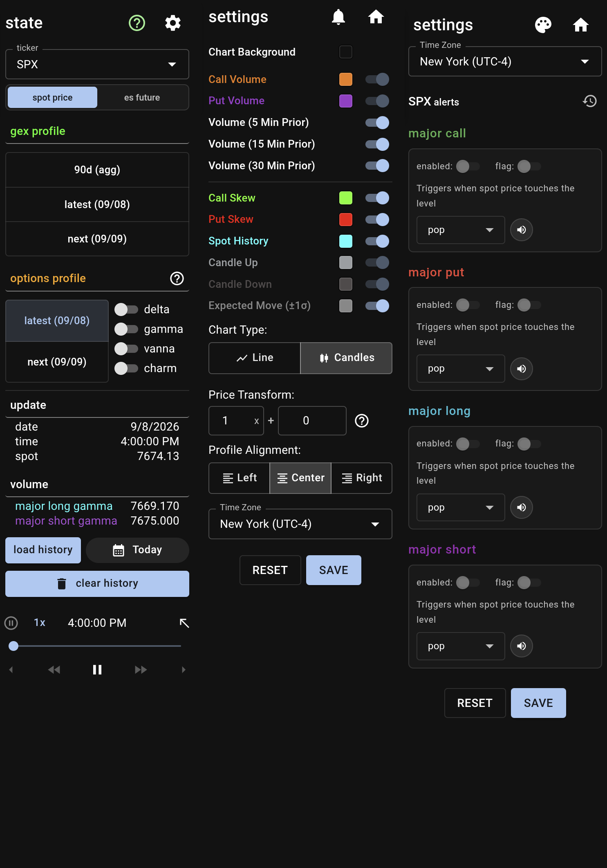Skip forward with the fast-forward button
The height and width of the screenshot is (868, 607).
coord(141,670)
